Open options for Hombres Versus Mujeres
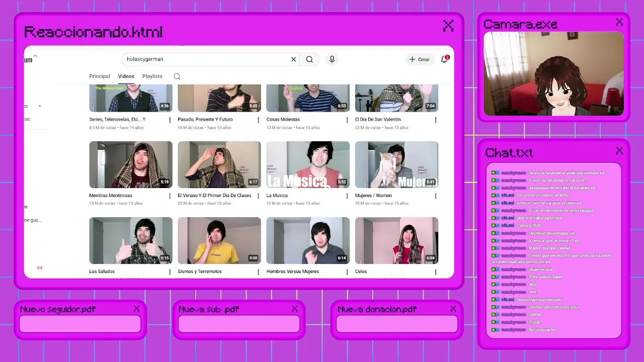Screen dimensions: 644x362 347,272
